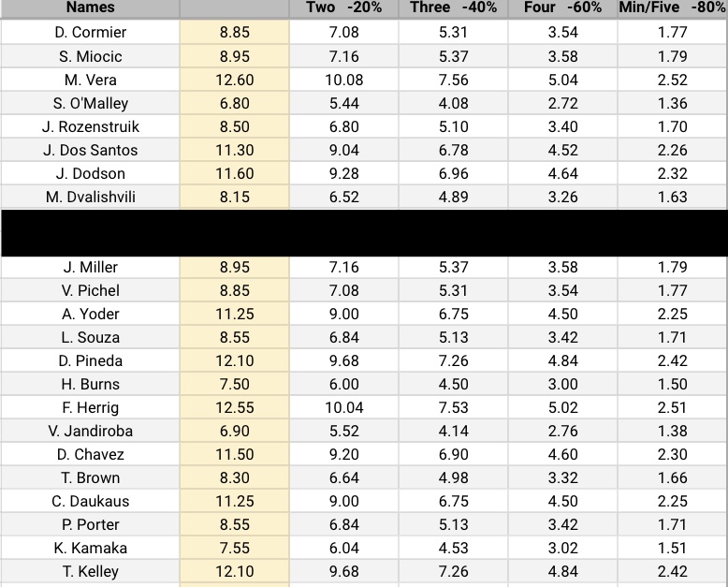
Task: Click the Names column header
Action: click(x=90, y=7)
